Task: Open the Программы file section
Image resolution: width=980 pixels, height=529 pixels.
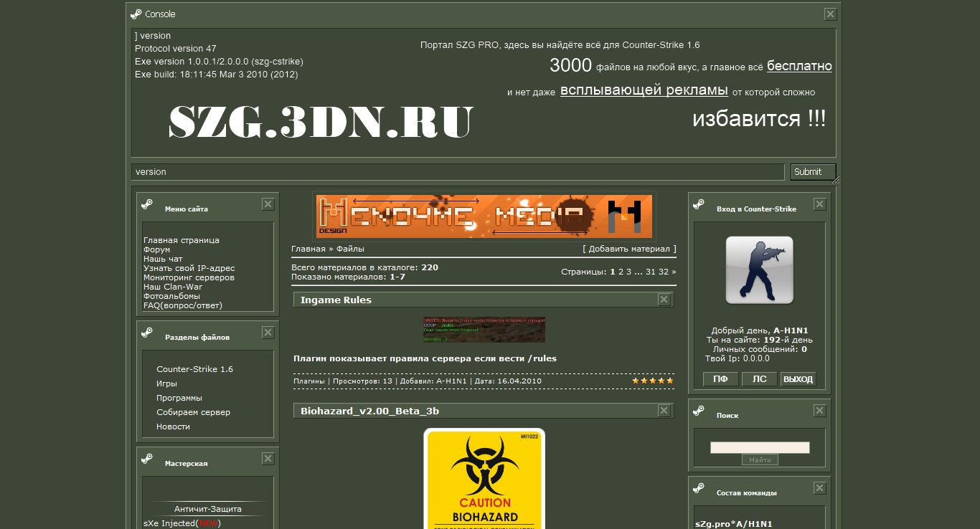Action: pyautogui.click(x=179, y=398)
